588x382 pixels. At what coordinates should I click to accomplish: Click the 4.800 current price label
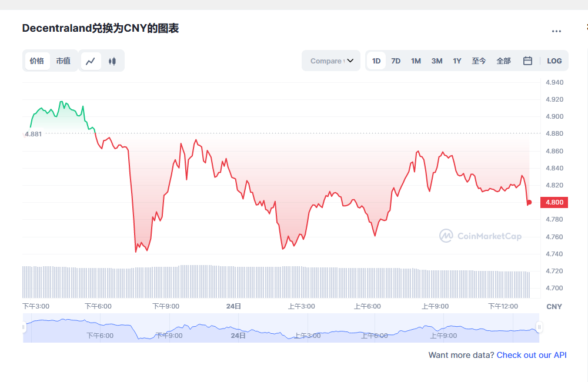point(554,202)
